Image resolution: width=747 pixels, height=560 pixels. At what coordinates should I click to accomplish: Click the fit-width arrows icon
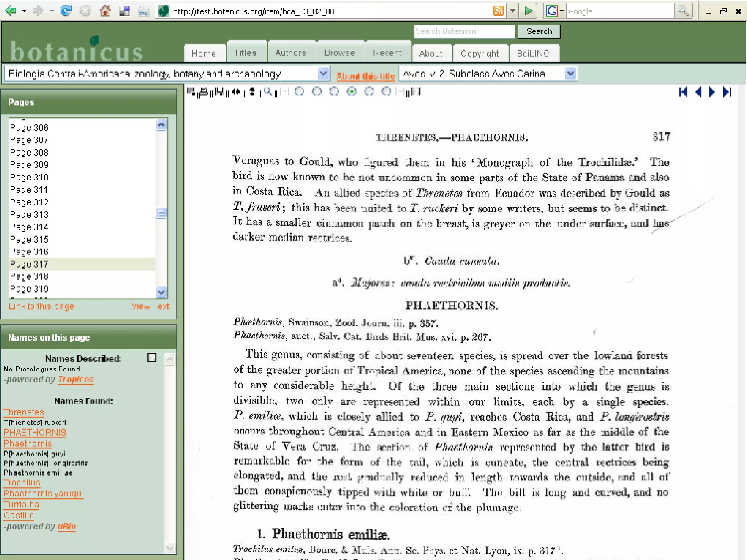(236, 92)
